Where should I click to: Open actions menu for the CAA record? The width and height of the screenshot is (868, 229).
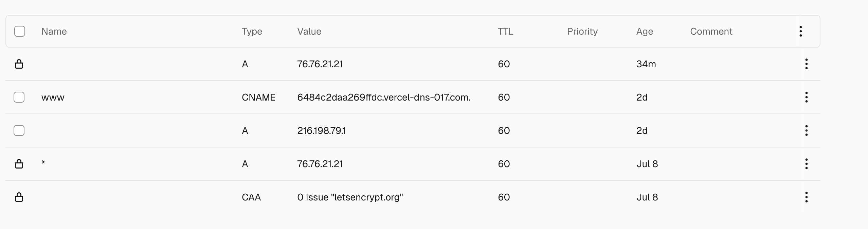click(x=806, y=197)
